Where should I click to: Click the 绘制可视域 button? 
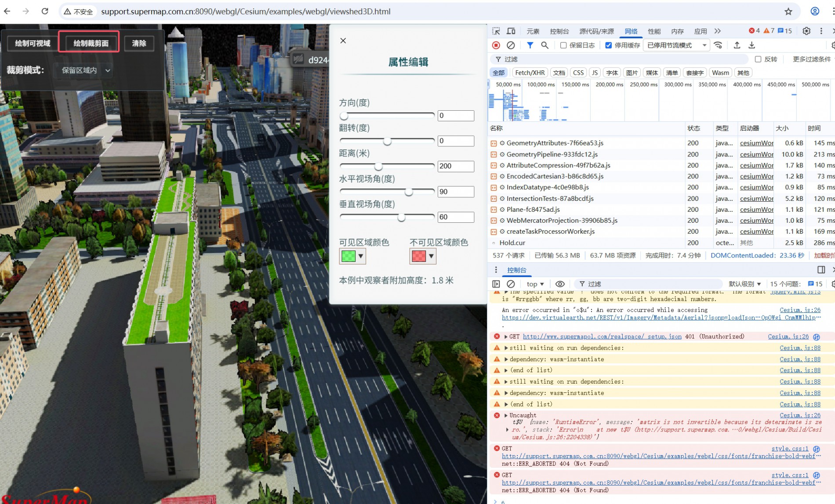click(33, 44)
